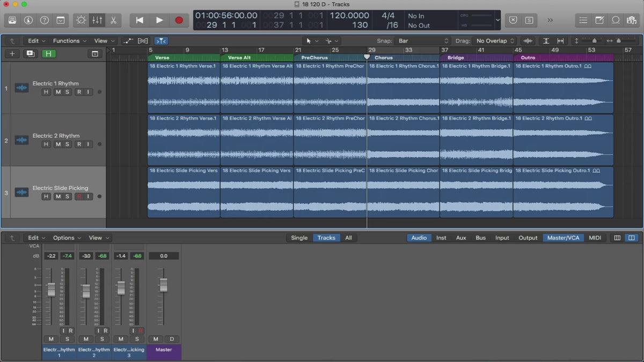Toggle record enable on Electric Slide Picking track
This screenshot has height=362, width=644.
click(79, 197)
